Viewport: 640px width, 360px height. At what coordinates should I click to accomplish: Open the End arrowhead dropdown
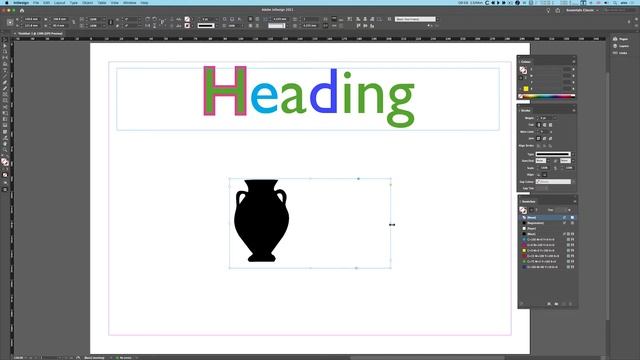click(567, 161)
